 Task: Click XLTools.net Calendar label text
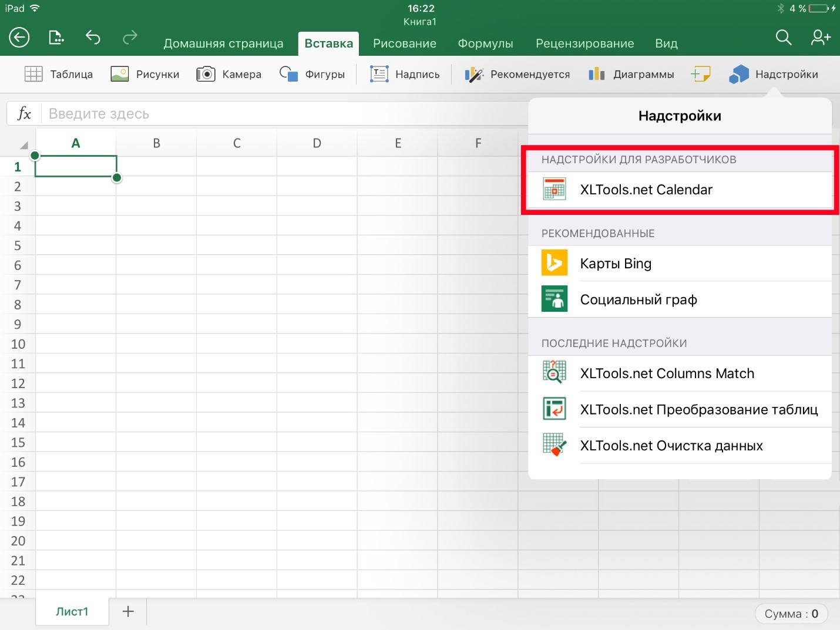pos(646,190)
